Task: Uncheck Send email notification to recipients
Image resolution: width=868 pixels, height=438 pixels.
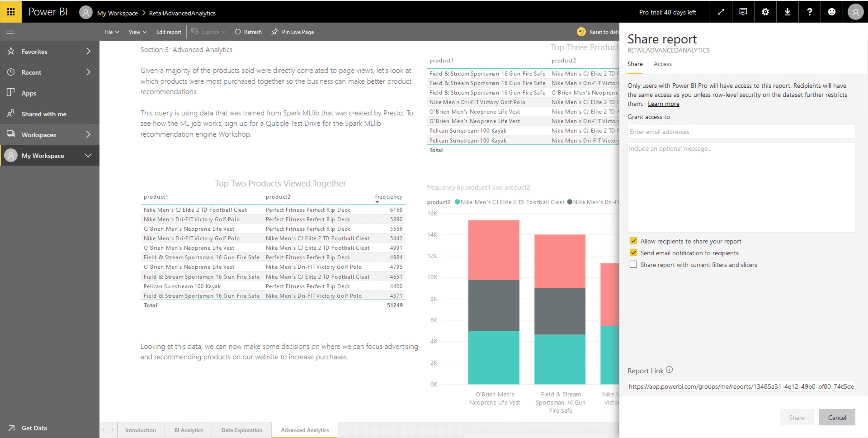Action: click(x=633, y=253)
